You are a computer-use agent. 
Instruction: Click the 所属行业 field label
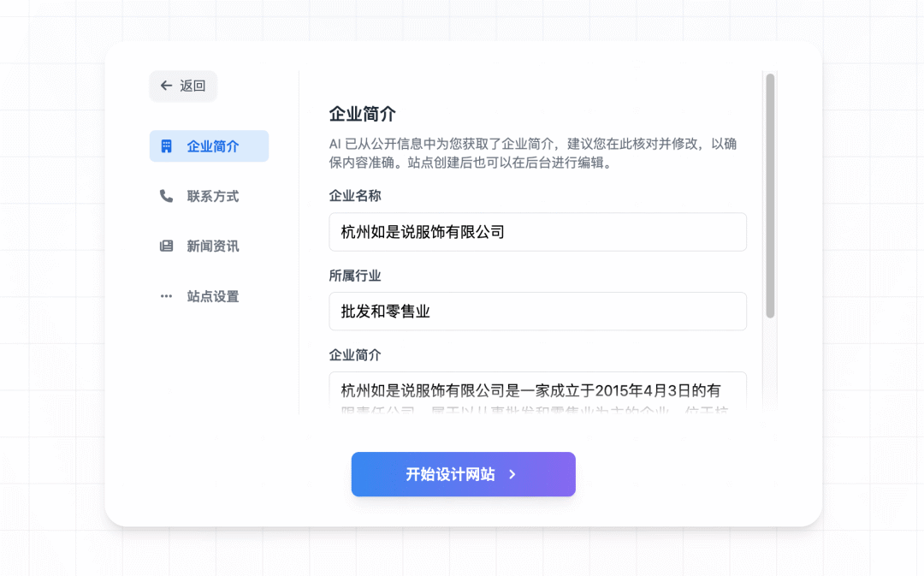click(x=355, y=276)
